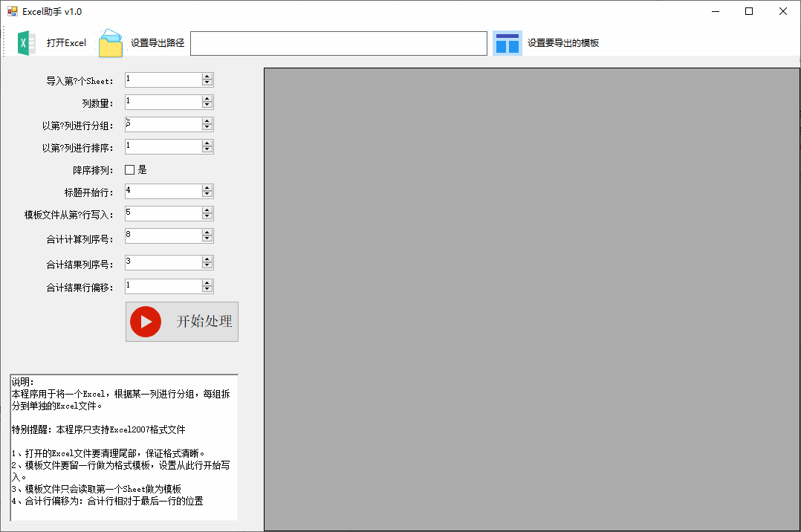Increase the 导入第?个Sheet value with up arrow
This screenshot has width=801, height=532.
[x=207, y=77]
